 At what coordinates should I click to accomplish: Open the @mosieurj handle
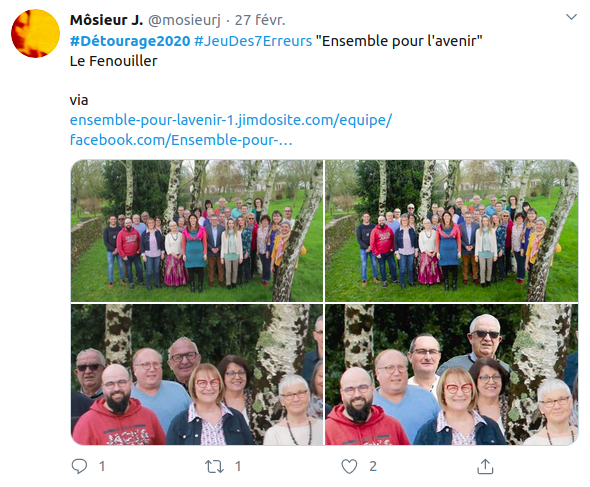pos(184,20)
